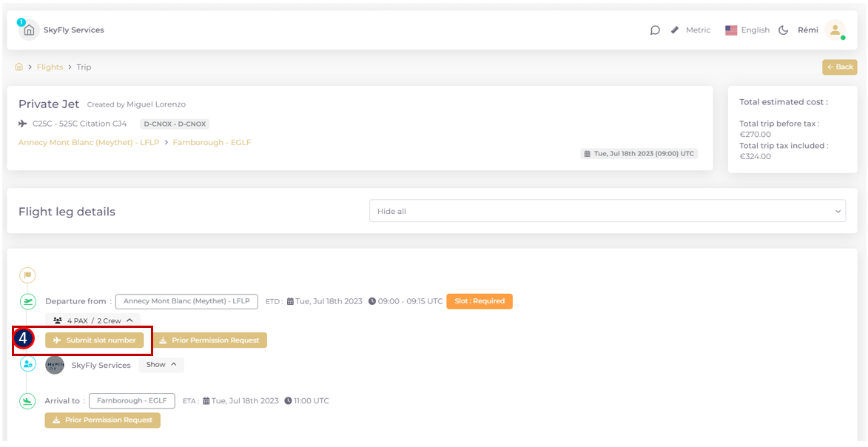Image resolution: width=868 pixels, height=447 pixels.
Task: Open the chat messages icon
Action: [x=655, y=30]
